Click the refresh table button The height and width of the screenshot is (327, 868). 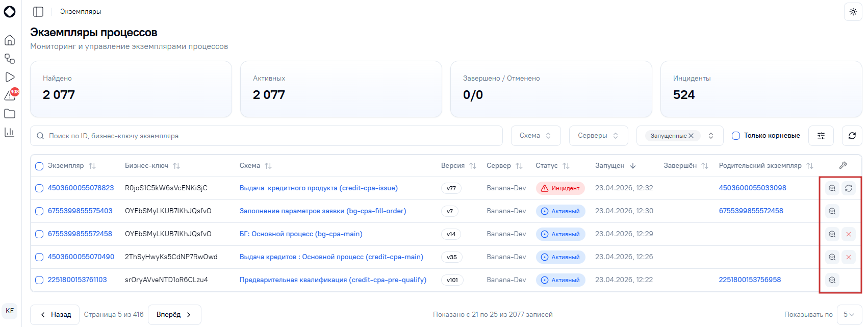(852, 136)
